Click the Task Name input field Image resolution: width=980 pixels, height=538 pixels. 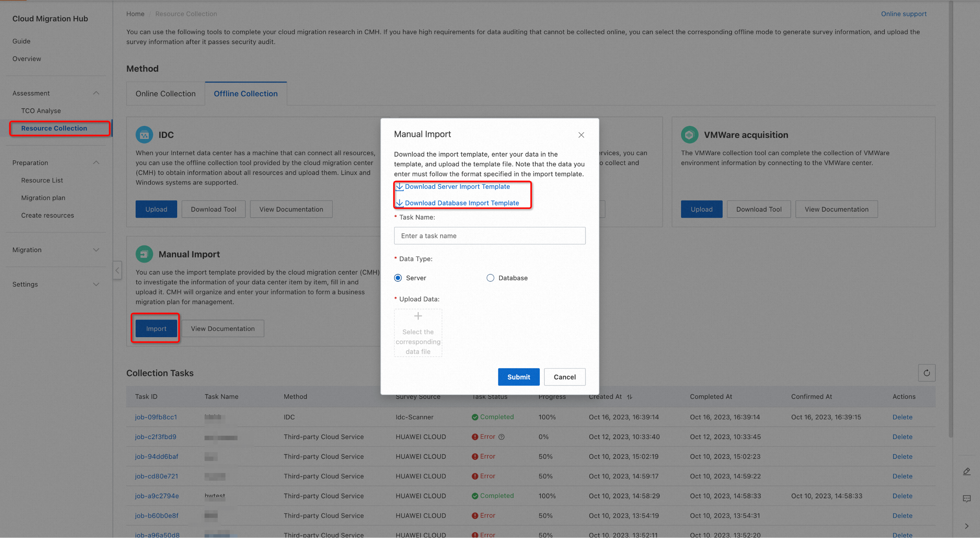pos(489,236)
